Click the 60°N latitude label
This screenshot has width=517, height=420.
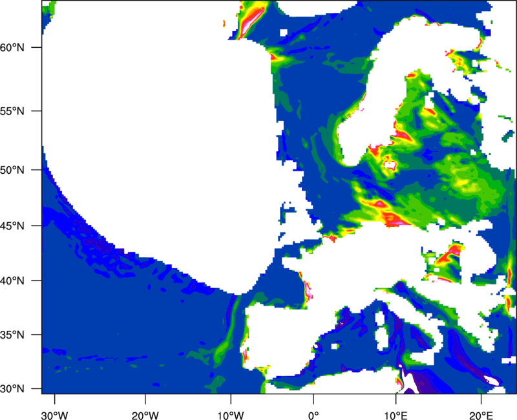click(12, 48)
